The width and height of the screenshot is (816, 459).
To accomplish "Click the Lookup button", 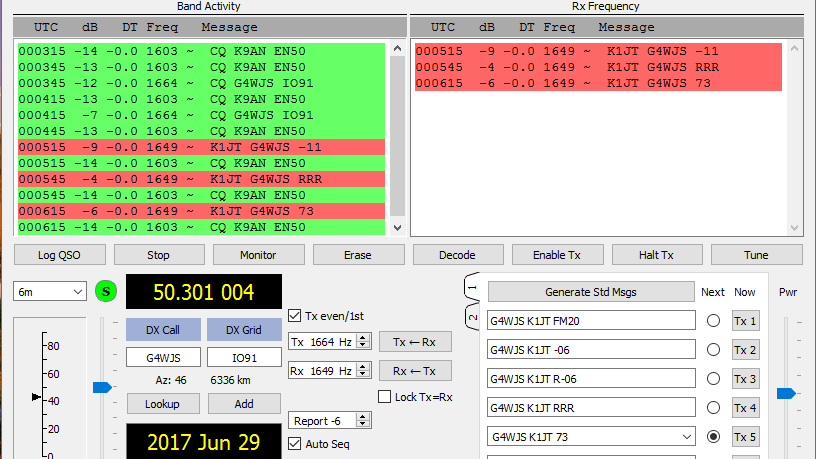I will [x=163, y=404].
